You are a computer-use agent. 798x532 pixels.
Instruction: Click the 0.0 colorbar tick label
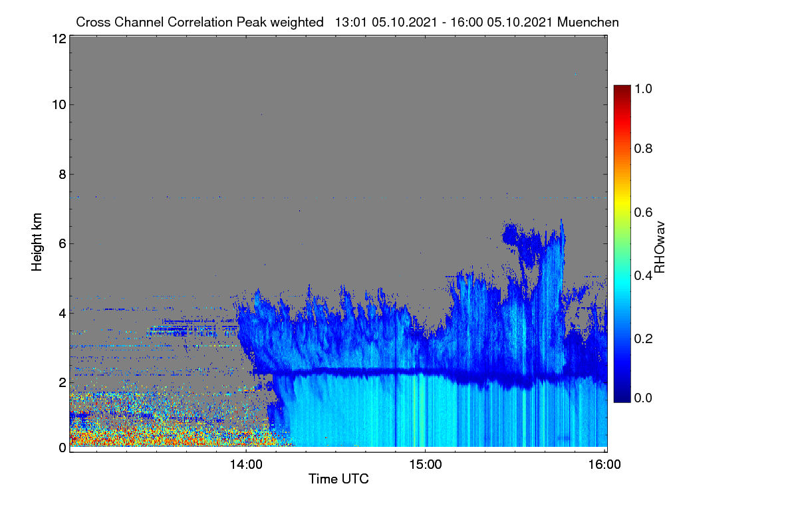644,398
